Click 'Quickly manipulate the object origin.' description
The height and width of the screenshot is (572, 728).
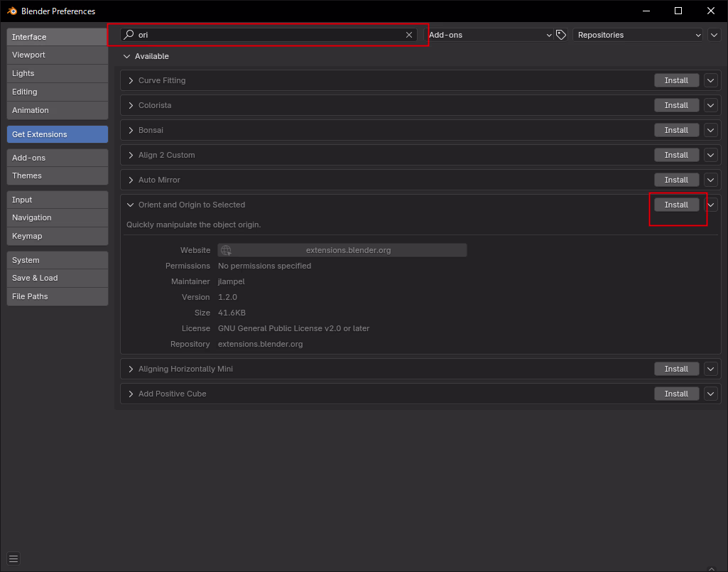coord(194,225)
